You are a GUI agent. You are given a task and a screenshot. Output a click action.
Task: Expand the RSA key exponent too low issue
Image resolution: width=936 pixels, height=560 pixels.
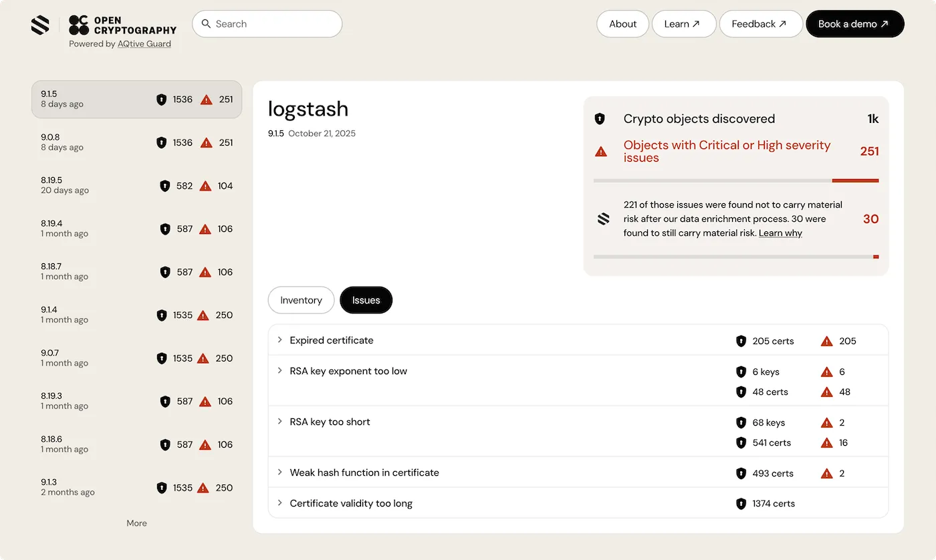pos(280,371)
